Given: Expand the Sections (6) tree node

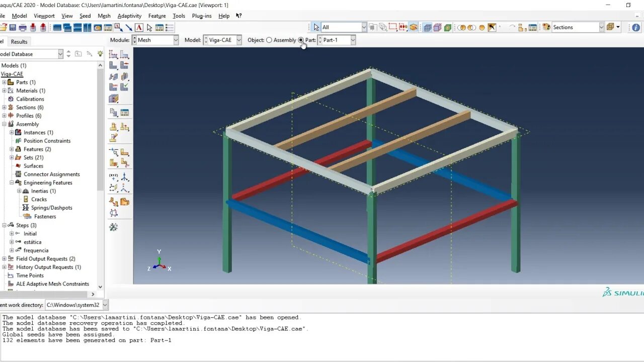Looking at the screenshot, I should [x=4, y=107].
